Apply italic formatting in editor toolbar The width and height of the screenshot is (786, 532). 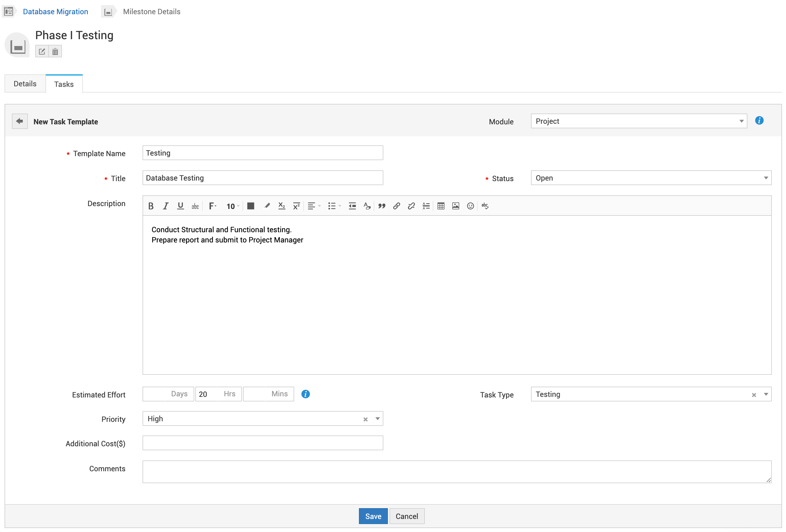pos(165,206)
